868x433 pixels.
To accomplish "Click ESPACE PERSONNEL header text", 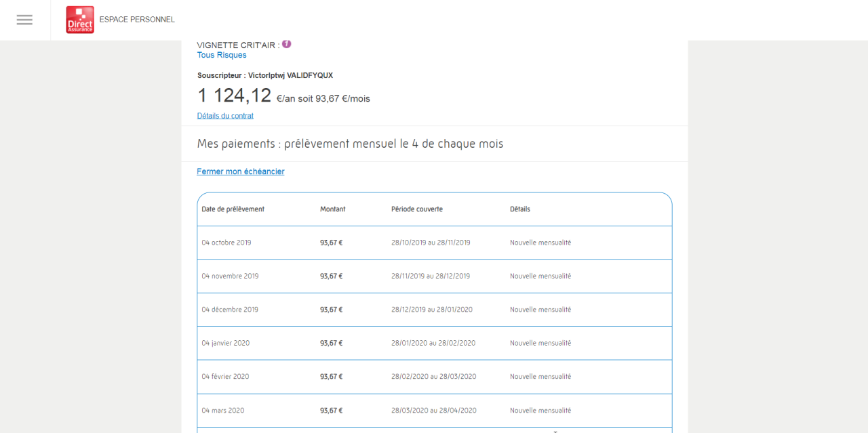I will [x=137, y=20].
